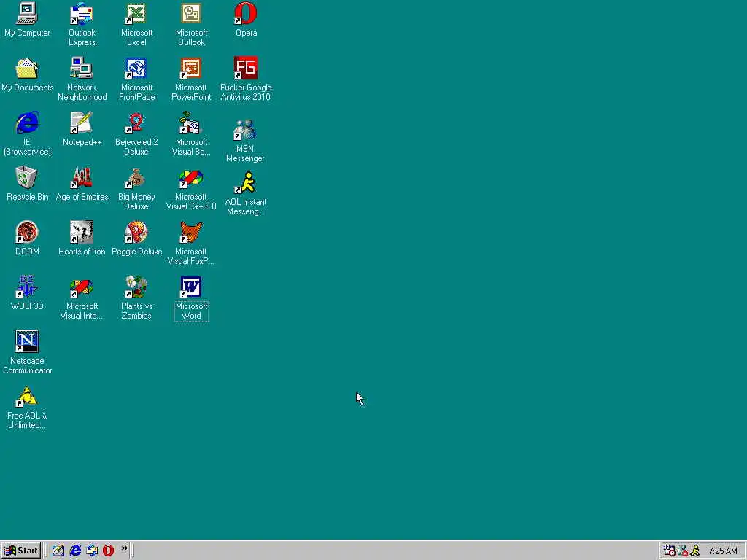Launch Internet Explorer from Quick Launch
Screen dimensions: 747x560
[x=75, y=551]
